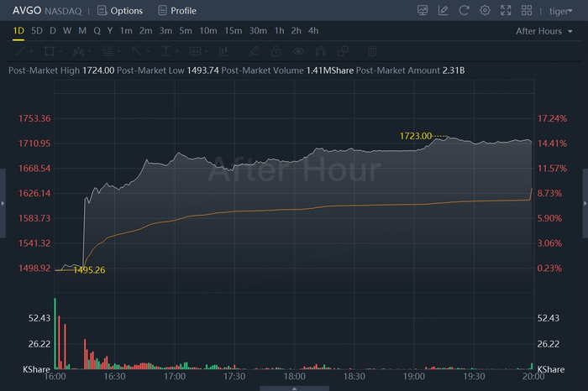Select the 15m interval tab
The height and width of the screenshot is (391, 588).
point(233,31)
